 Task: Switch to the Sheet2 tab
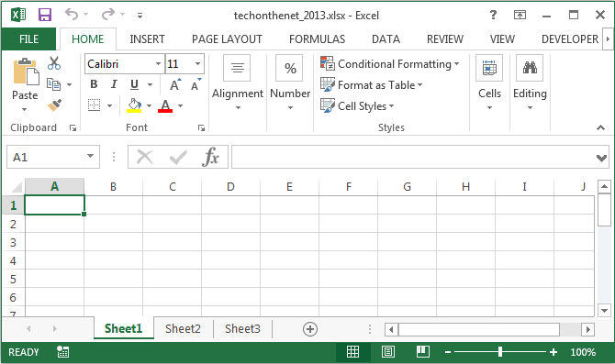pyautogui.click(x=183, y=329)
